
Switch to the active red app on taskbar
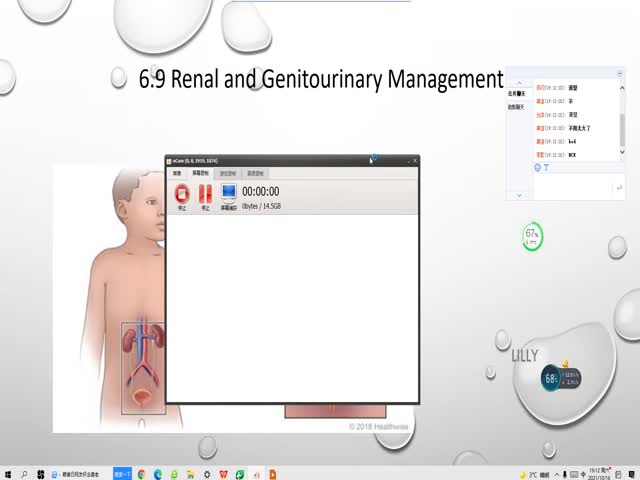257,474
